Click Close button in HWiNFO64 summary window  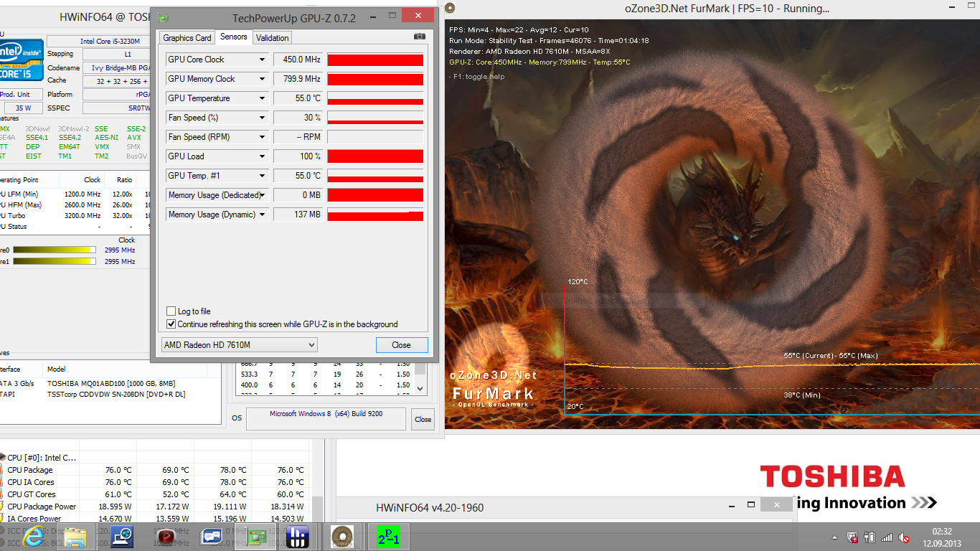[x=423, y=419]
